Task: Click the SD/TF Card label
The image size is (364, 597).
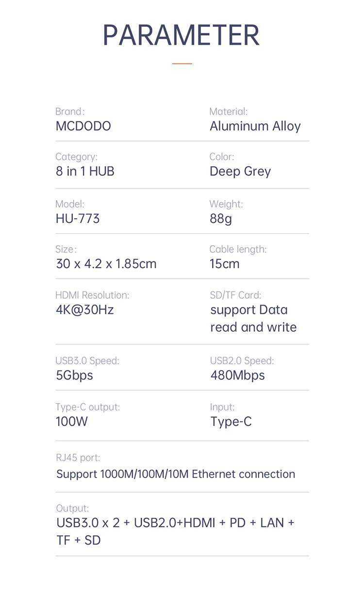Action: click(235, 295)
